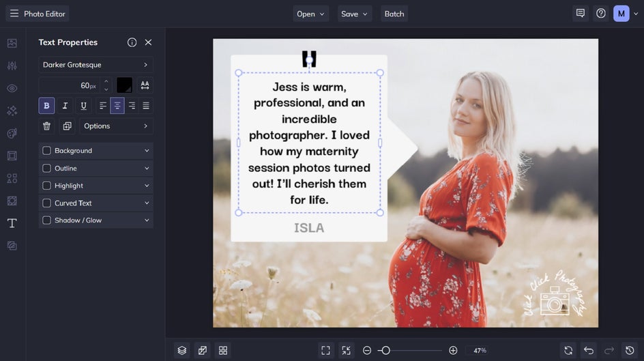Open the sparkle Effects sidebar icon
The image size is (644, 361).
click(x=12, y=111)
